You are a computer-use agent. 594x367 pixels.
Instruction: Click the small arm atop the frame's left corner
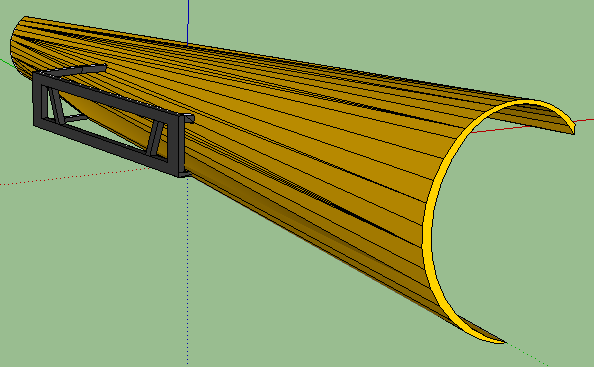pyautogui.click(x=81, y=70)
